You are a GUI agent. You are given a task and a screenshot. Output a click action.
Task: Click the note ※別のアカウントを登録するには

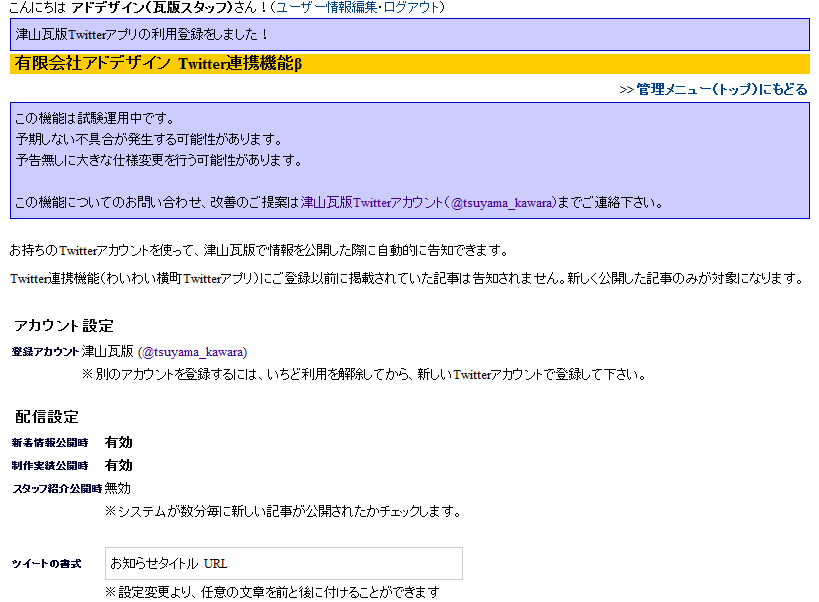click(364, 374)
